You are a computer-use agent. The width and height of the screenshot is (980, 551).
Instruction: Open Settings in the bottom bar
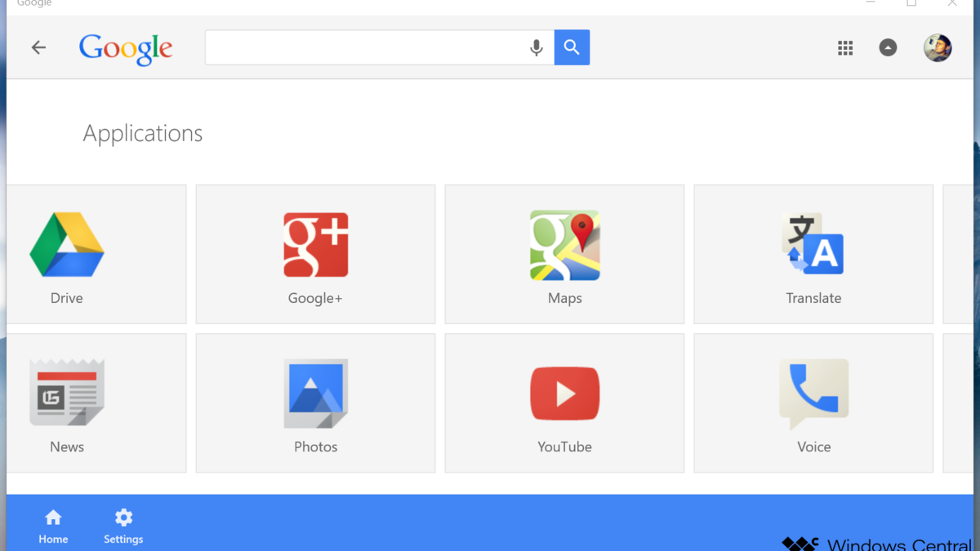[123, 527]
